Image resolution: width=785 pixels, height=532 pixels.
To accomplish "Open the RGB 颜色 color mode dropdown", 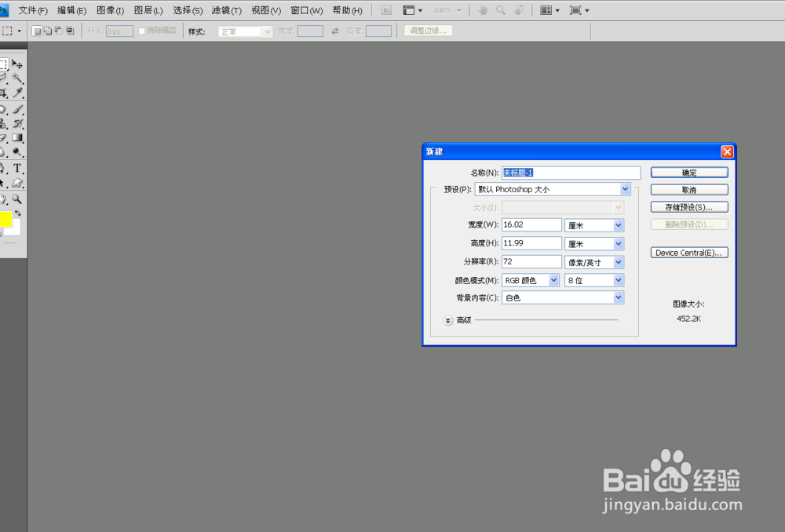I will [530, 280].
